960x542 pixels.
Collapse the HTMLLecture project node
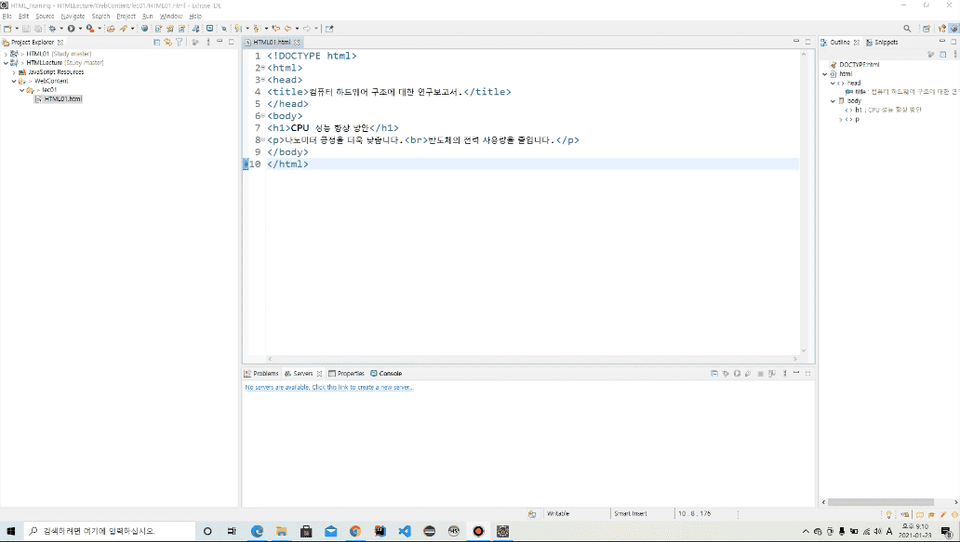pos(6,62)
